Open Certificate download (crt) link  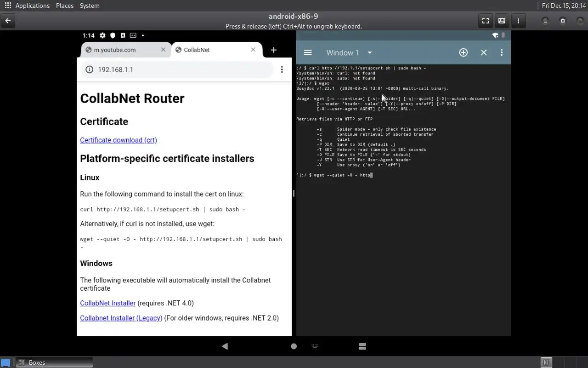click(x=119, y=140)
